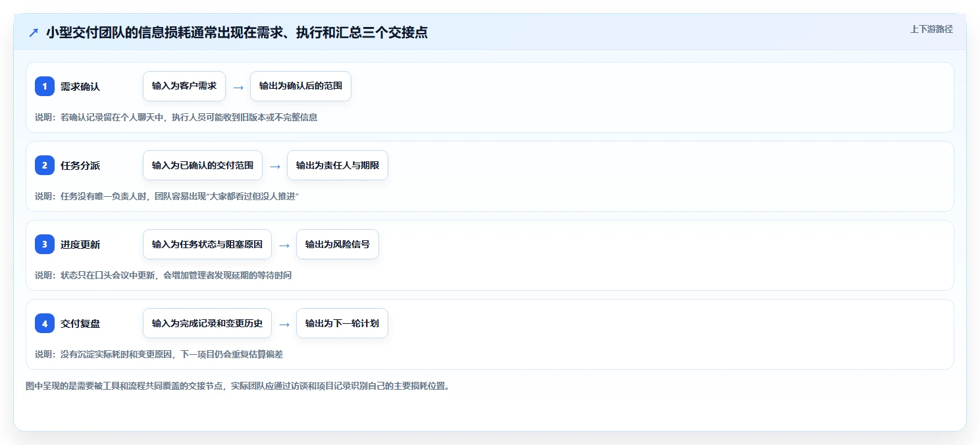
Task: Click the note starting '说明：状态只在口头会议中更新'
Action: tap(163, 275)
